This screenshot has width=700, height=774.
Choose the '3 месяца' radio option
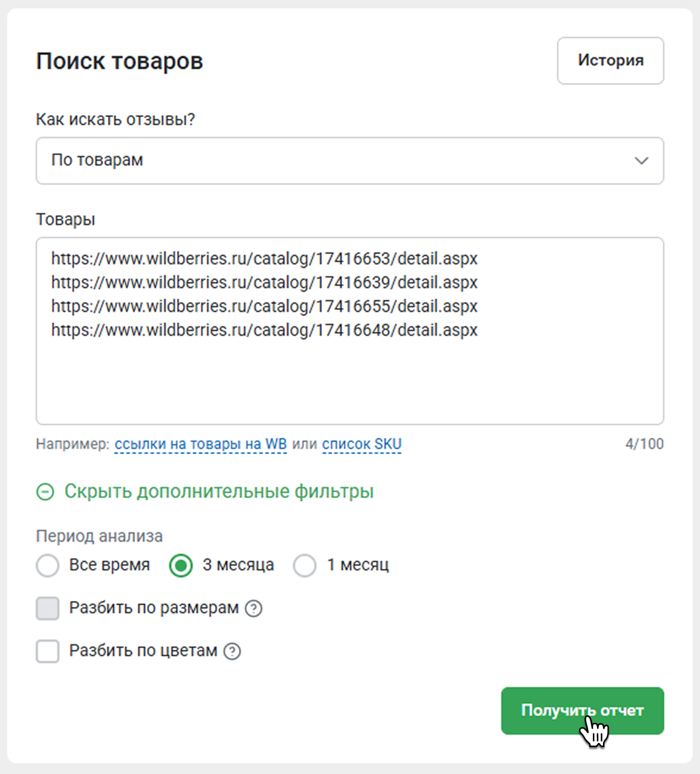[181, 566]
